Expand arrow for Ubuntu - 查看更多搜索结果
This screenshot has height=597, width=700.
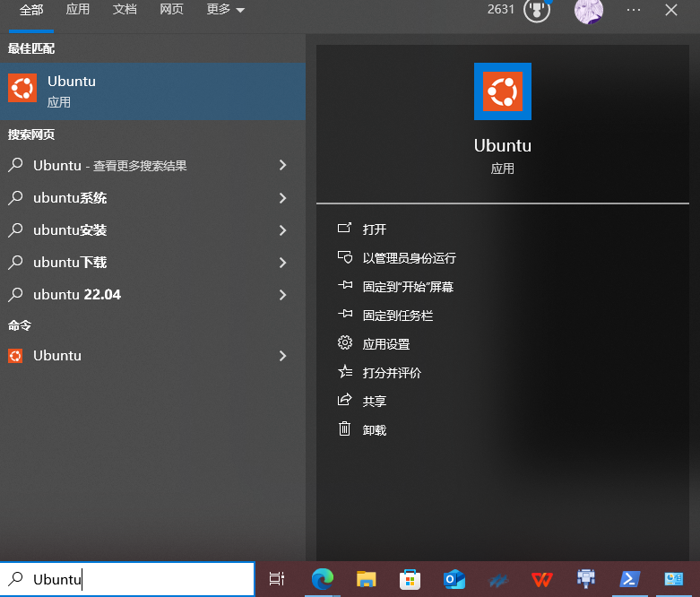coord(282,166)
